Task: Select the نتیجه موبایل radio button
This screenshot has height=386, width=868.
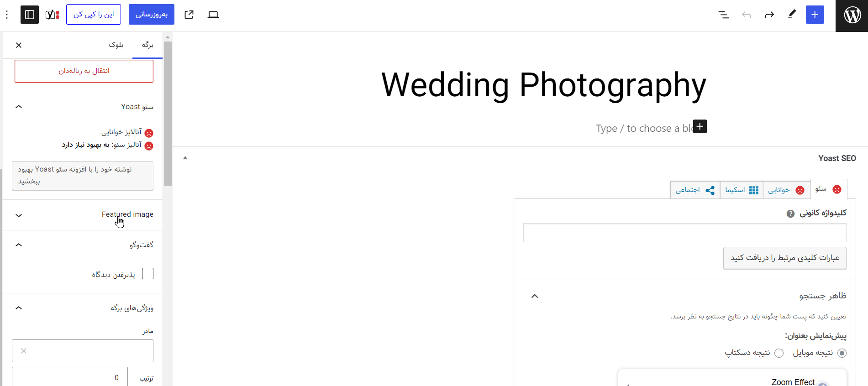Action: click(x=842, y=353)
